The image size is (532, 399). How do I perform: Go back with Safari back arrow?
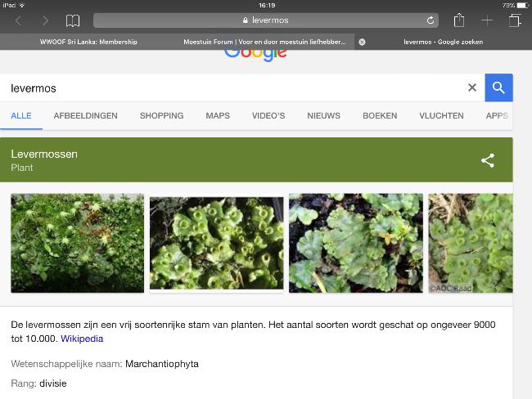[18, 21]
